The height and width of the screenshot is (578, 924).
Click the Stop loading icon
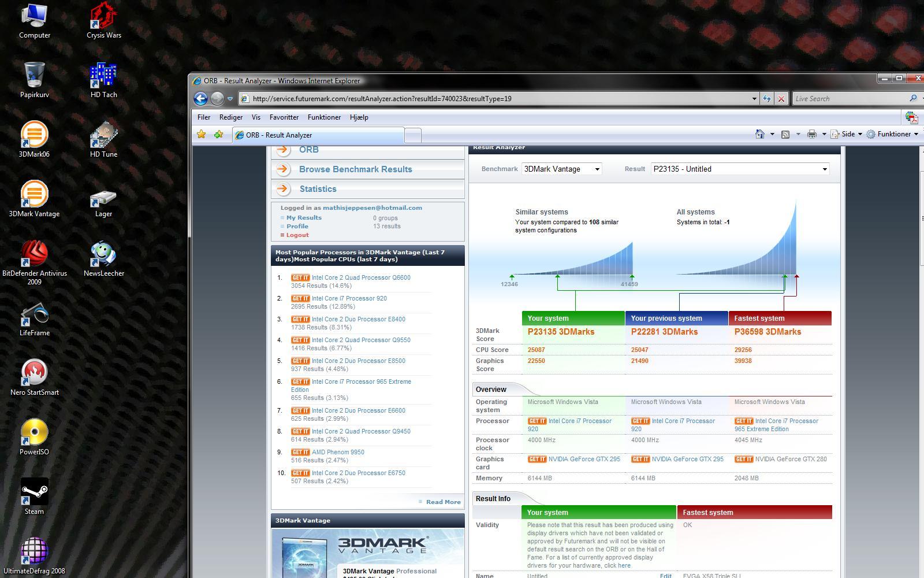[781, 99]
